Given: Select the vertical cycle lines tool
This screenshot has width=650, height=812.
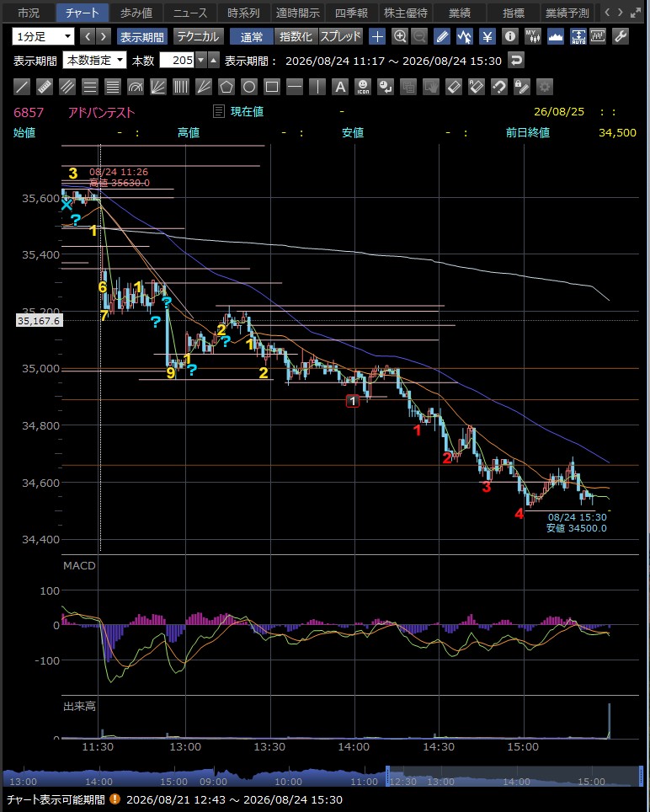Looking at the screenshot, I should click(181, 87).
